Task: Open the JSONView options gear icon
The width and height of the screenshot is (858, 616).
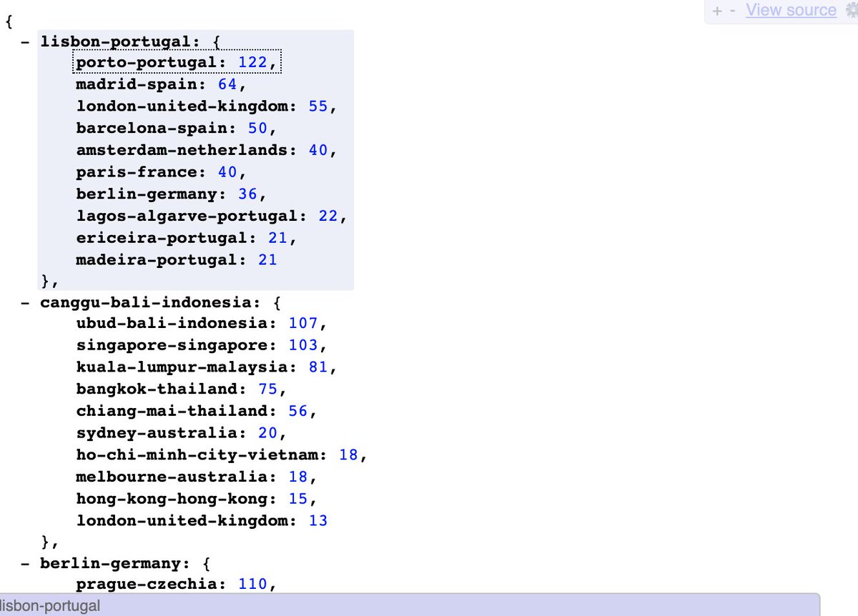Action: (851, 11)
